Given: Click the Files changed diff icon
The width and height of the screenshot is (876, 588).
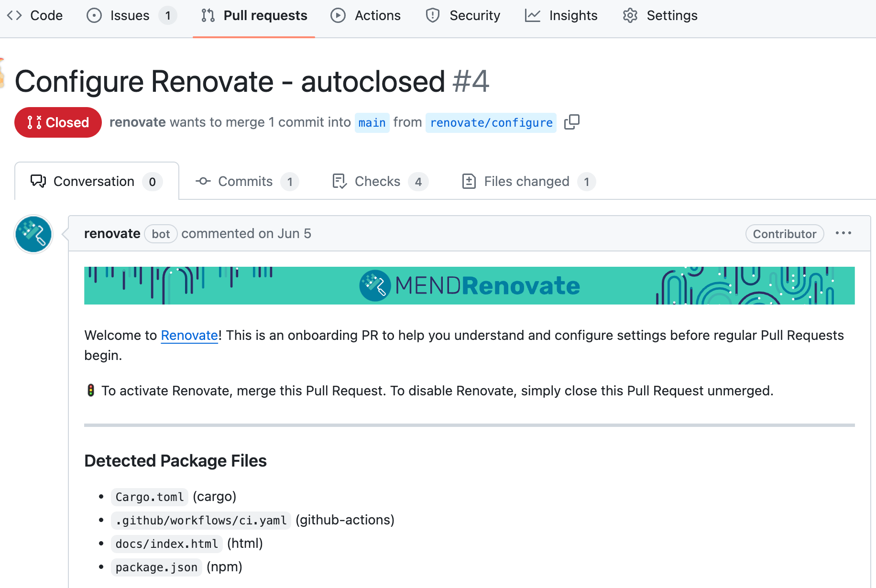Looking at the screenshot, I should point(469,181).
